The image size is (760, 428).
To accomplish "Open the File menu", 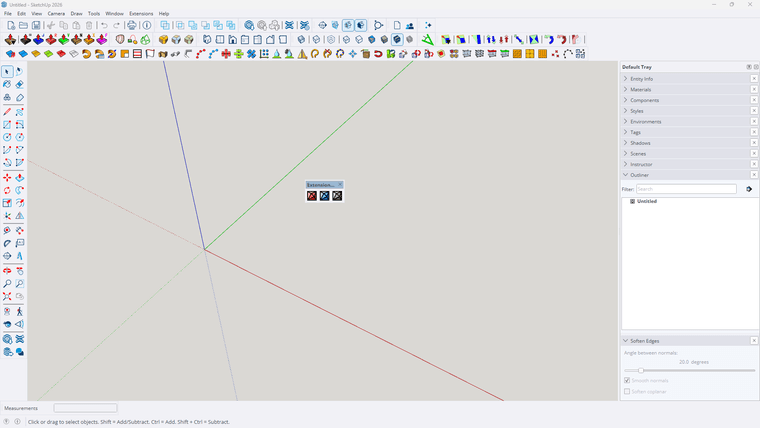I will coord(8,14).
